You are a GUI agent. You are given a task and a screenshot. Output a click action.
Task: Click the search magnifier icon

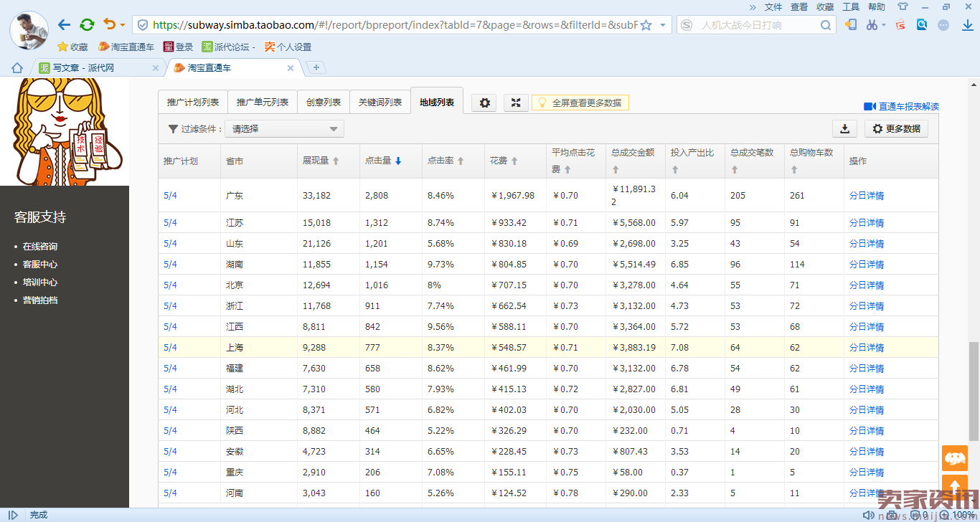point(826,25)
